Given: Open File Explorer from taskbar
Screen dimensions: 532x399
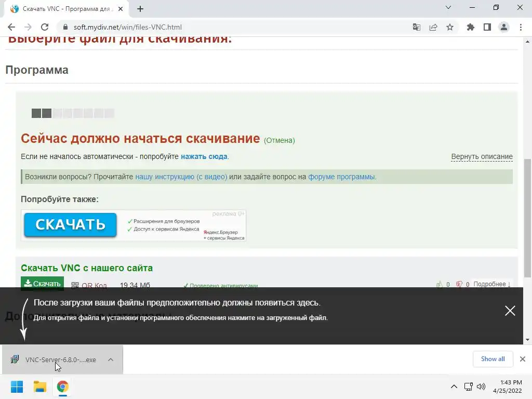Looking at the screenshot, I should coord(39,387).
